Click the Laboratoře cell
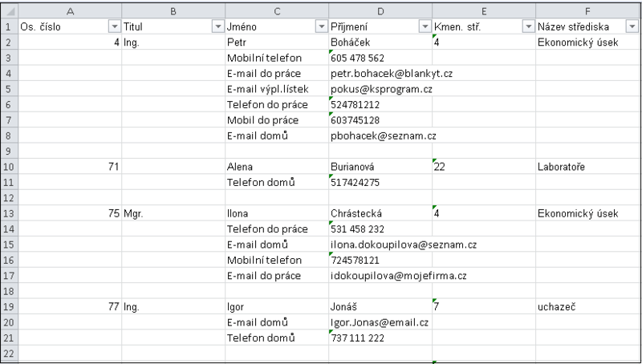Viewport: 642px width, 364px height. (x=587, y=167)
